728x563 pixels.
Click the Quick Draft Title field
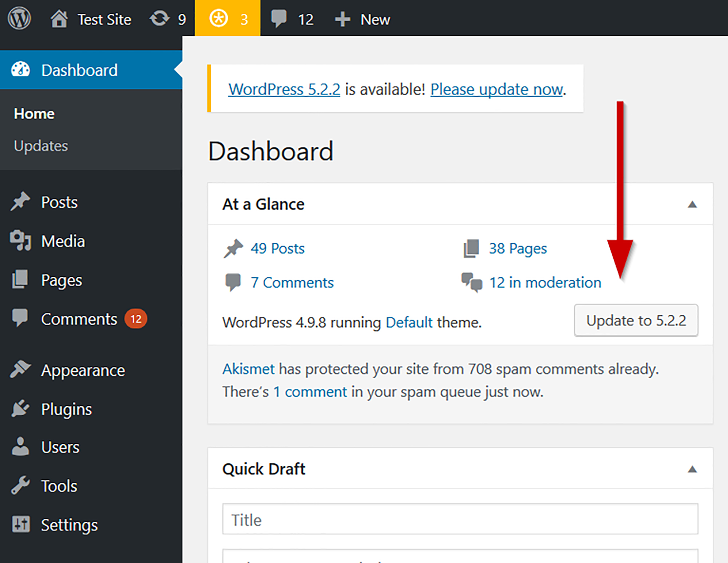pos(460,519)
